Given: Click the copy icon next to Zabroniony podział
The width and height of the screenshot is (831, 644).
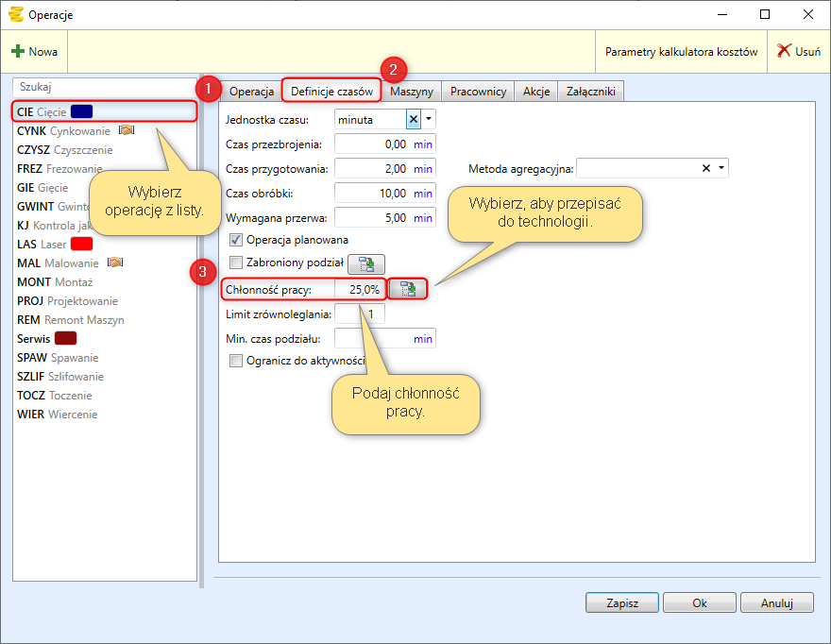Looking at the screenshot, I should point(366,264).
